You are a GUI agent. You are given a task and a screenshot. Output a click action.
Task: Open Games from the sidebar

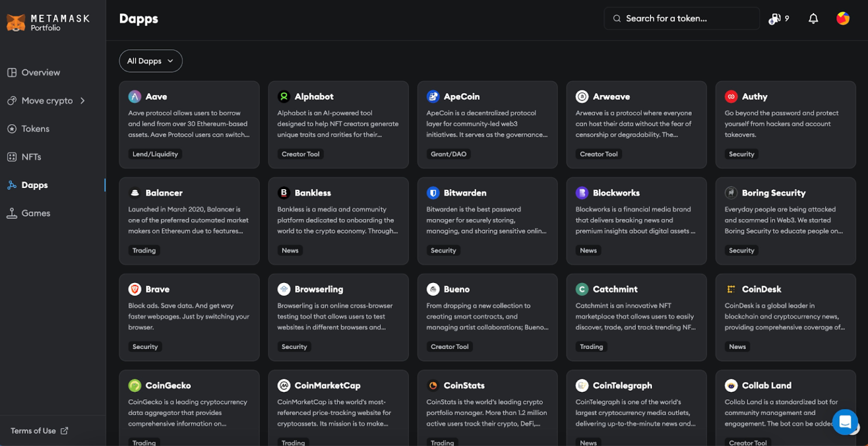pyautogui.click(x=36, y=213)
